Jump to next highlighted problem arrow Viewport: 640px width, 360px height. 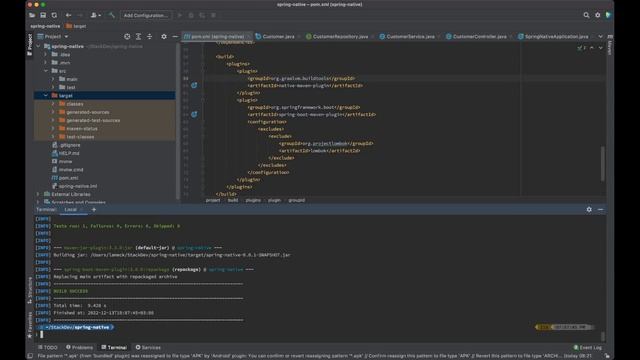600,48
